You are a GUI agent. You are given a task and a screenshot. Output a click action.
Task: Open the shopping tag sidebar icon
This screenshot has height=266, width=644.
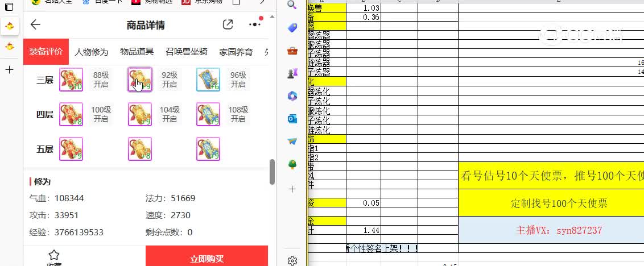coord(292,28)
